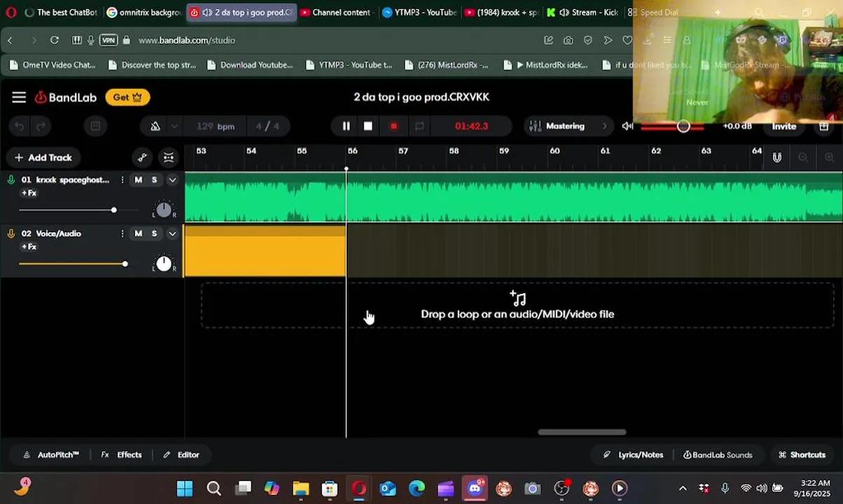Click green microphone icon of track 01
This screenshot has height=504, width=843.
tap(11, 180)
